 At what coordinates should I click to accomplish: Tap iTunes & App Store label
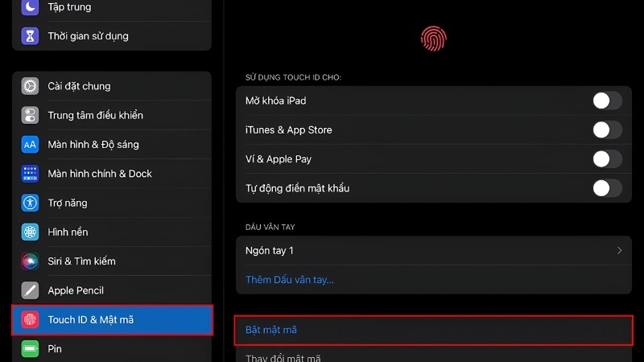tap(289, 130)
